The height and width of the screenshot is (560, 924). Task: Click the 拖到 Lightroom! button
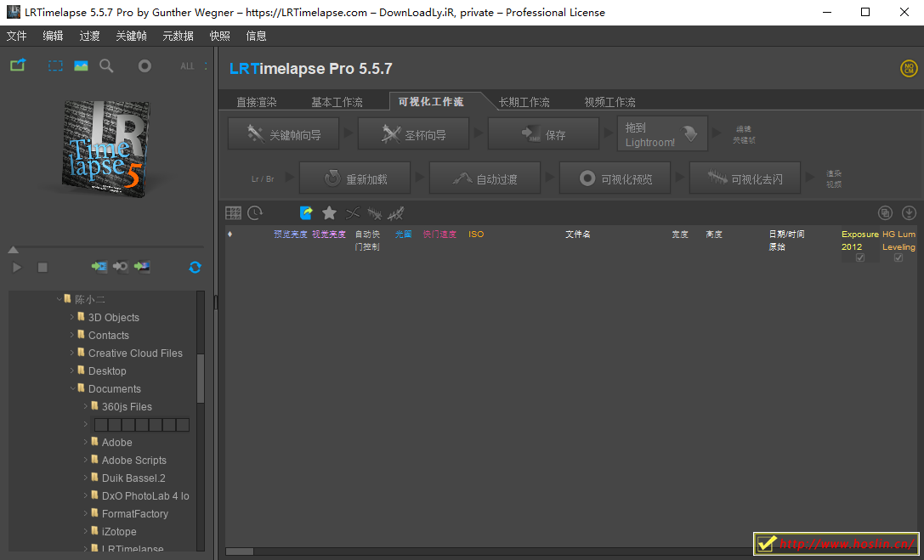point(662,134)
